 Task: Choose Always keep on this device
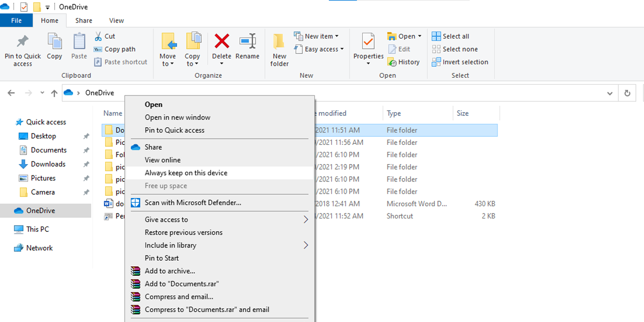click(186, 173)
